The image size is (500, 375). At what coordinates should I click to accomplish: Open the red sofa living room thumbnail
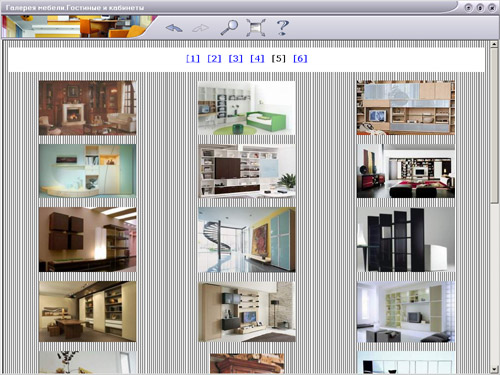406,171
